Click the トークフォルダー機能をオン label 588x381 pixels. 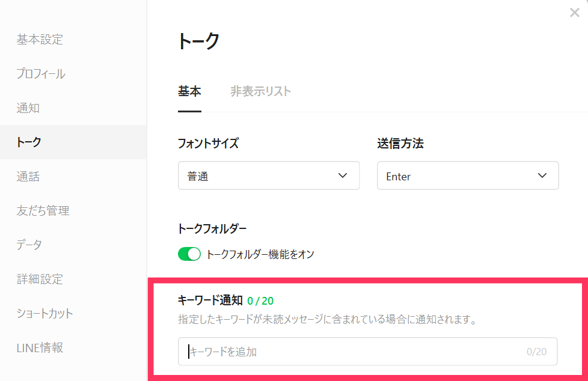(260, 254)
